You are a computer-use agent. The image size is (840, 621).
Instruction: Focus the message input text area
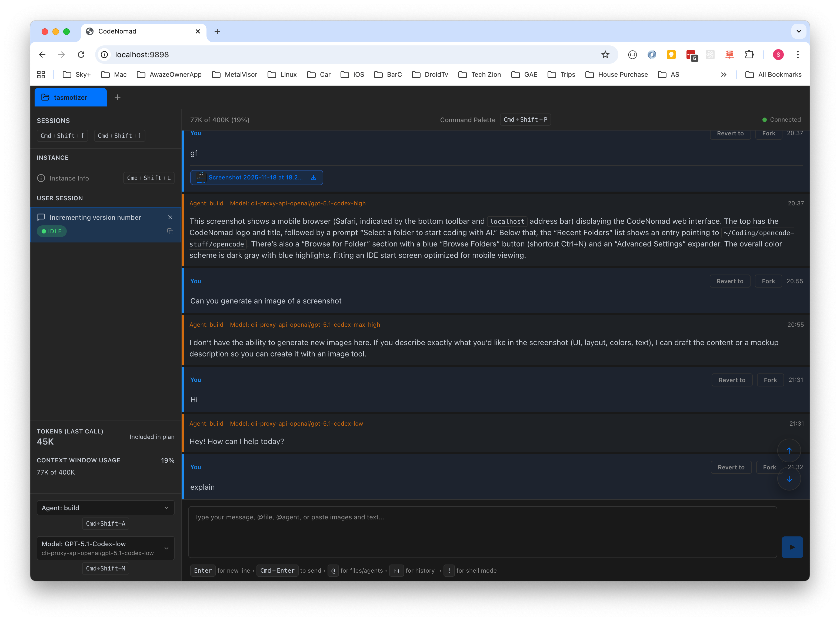tap(482, 532)
